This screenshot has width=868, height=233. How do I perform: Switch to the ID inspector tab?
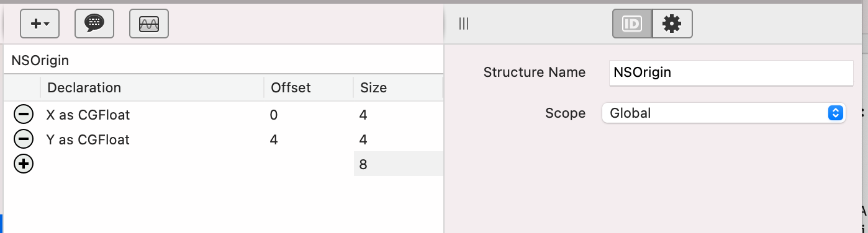(x=632, y=24)
